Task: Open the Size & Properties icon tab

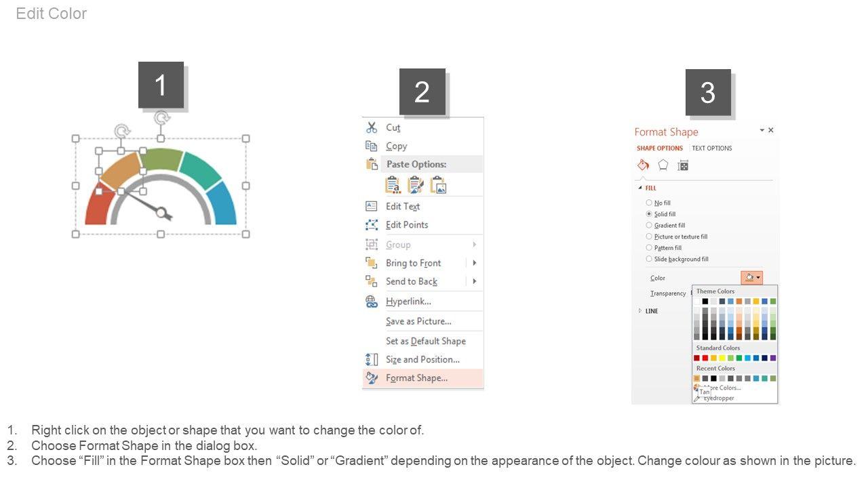Action: pyautogui.click(x=683, y=165)
